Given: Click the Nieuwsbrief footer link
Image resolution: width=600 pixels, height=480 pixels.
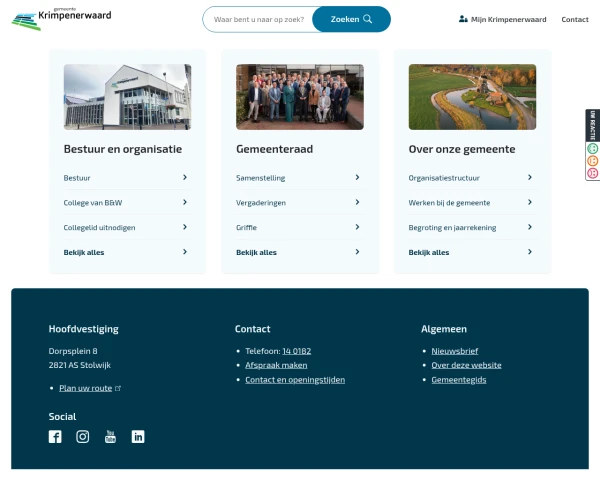Looking at the screenshot, I should pos(455,351).
